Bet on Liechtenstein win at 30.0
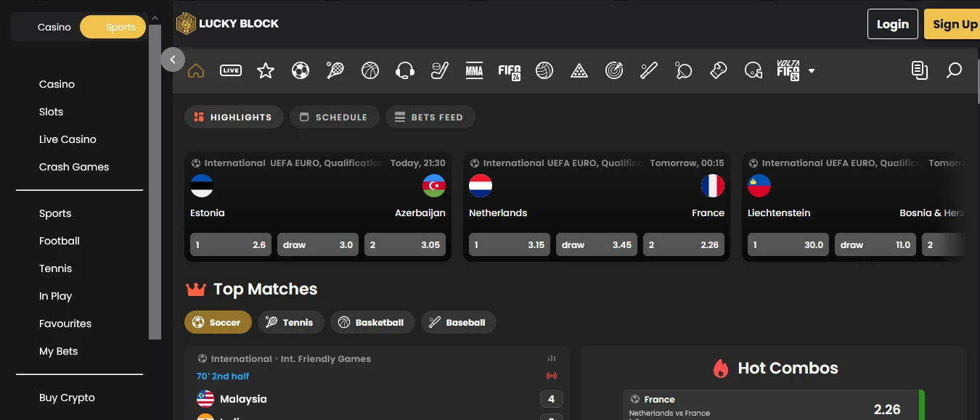980x420 pixels. pos(788,244)
